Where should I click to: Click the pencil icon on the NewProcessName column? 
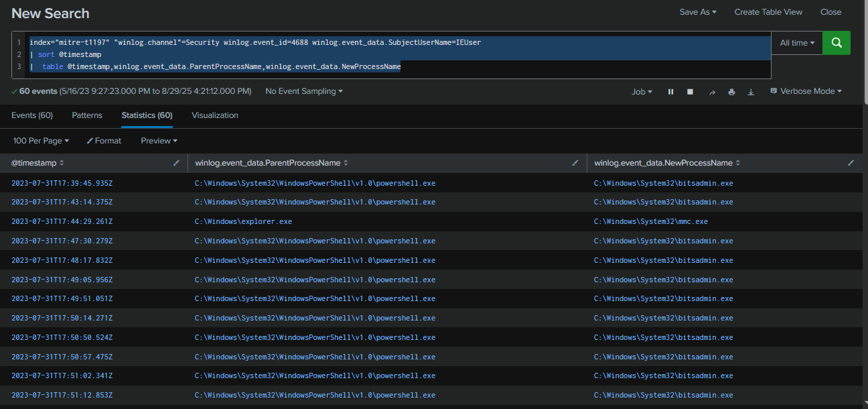point(851,163)
